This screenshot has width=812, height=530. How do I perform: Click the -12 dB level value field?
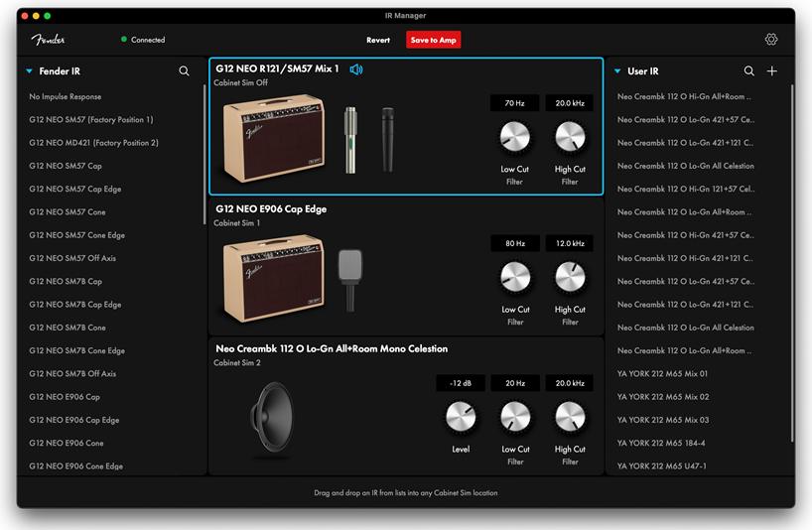tap(461, 383)
